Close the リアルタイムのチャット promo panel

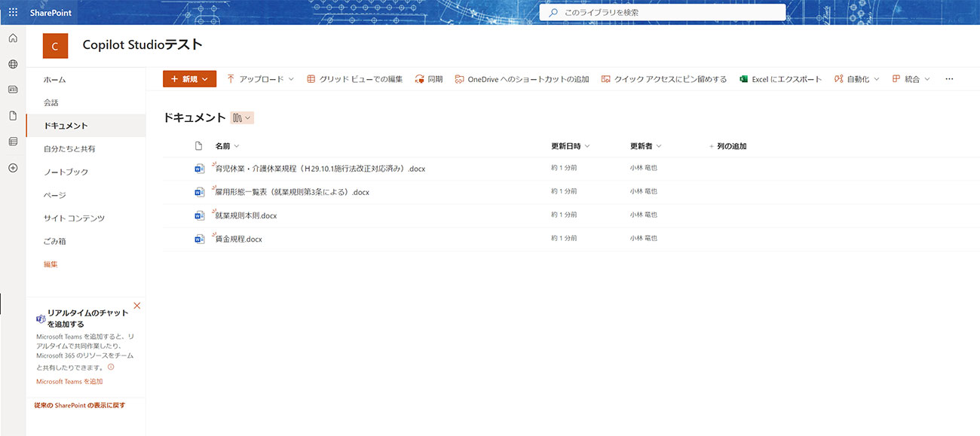[136, 305]
